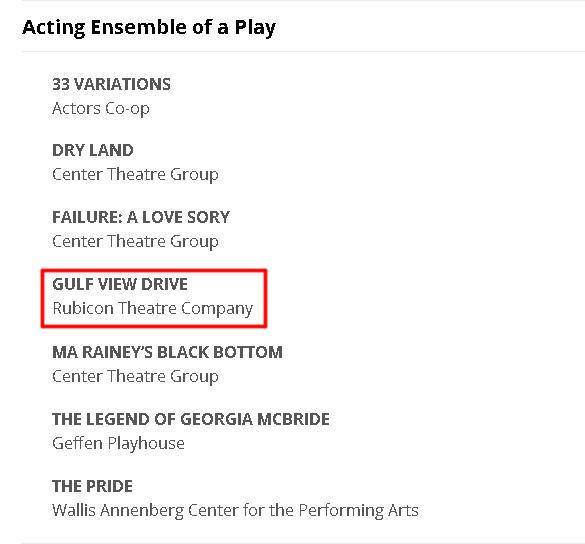Click the red highlighted nominee box border
Viewport: 585px width, 544px height.
point(154,271)
